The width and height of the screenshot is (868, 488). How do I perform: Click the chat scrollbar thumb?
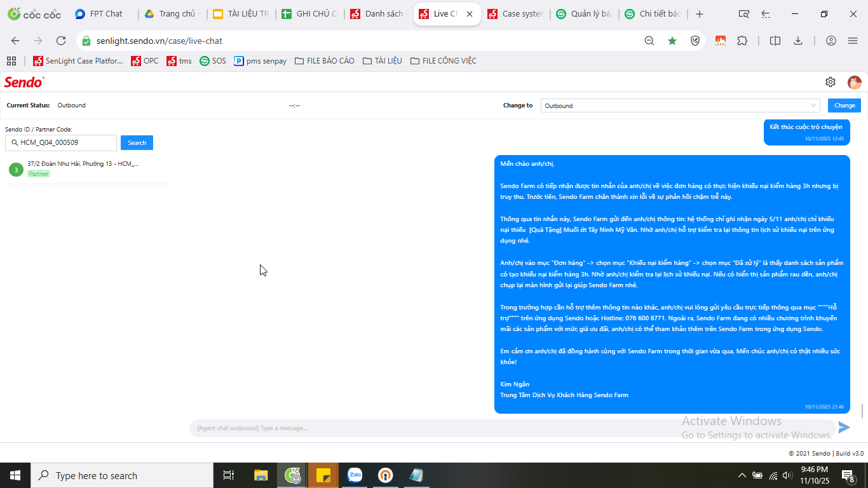click(x=862, y=411)
